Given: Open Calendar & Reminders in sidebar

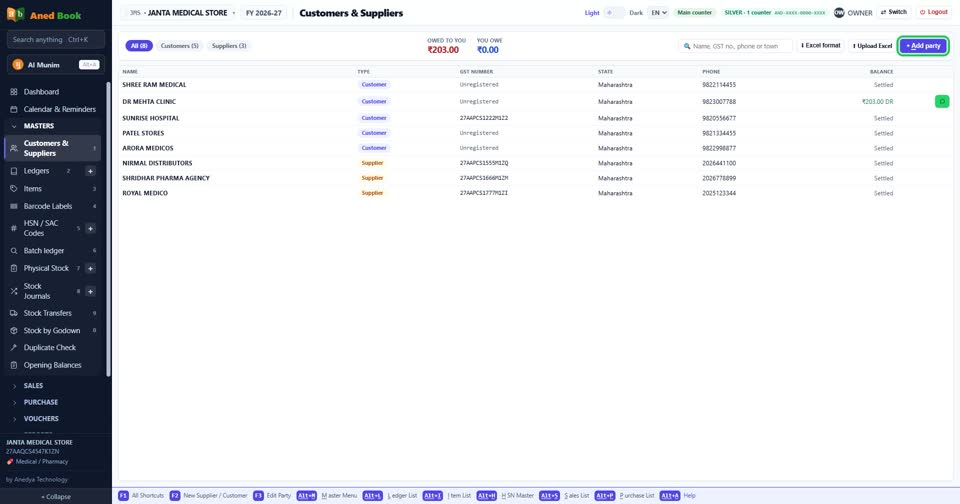Looking at the screenshot, I should (59, 109).
